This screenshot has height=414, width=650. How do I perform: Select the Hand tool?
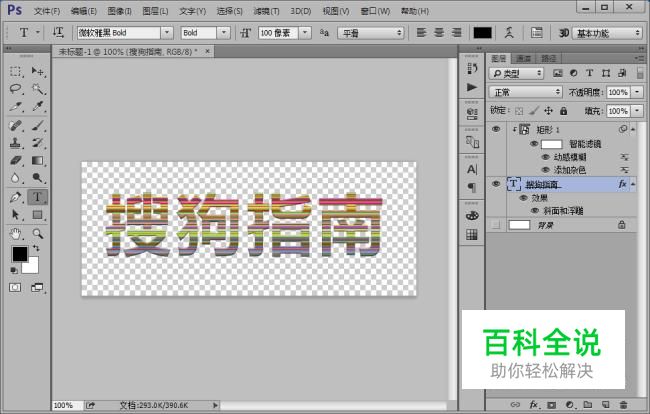click(x=16, y=234)
